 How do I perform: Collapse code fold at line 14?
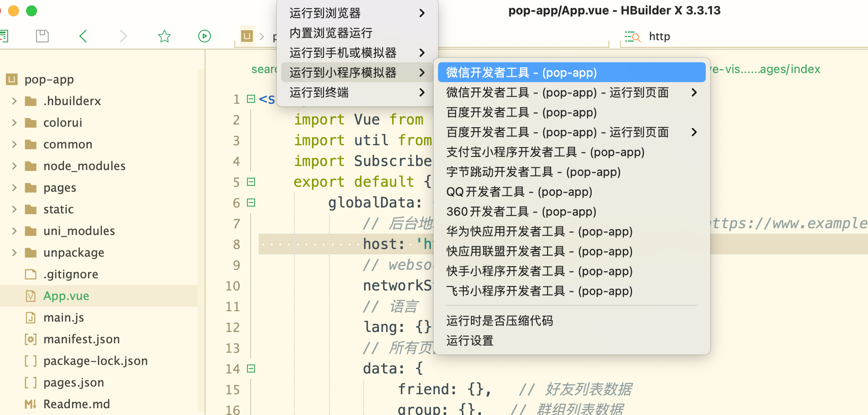point(251,369)
